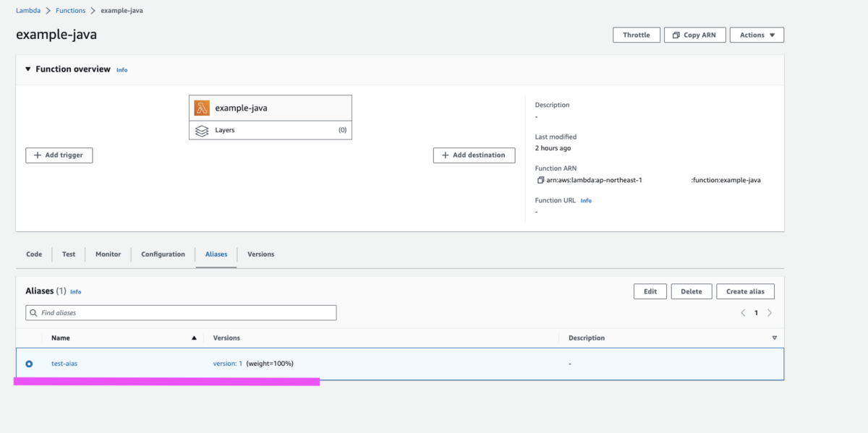
Task: Click the search magnifier icon in Find aliases
Action: click(34, 313)
